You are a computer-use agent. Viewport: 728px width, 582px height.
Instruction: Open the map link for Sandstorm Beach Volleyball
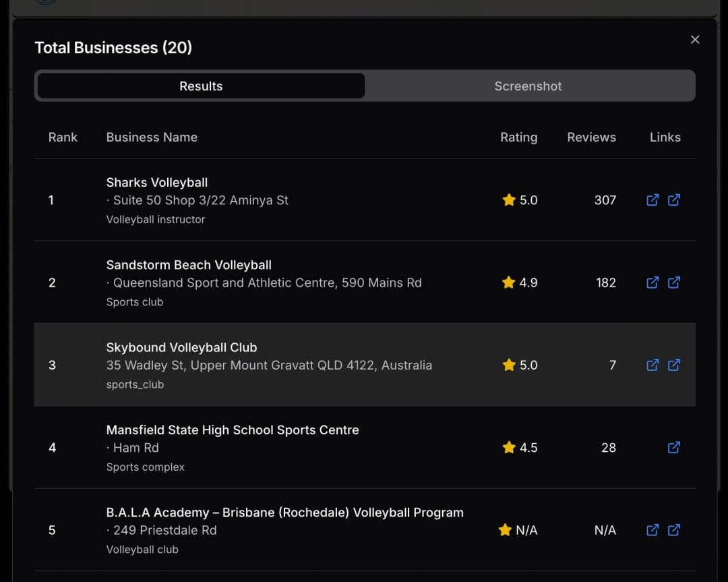coord(653,283)
